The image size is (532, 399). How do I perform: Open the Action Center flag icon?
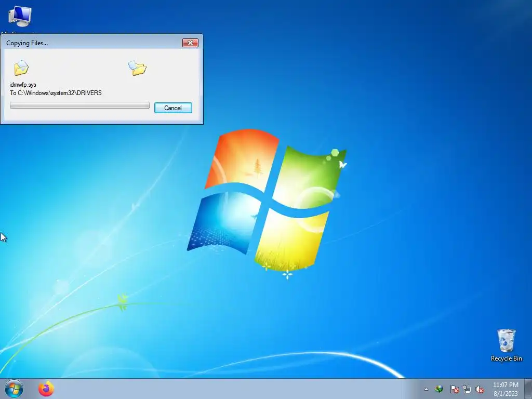point(454,389)
